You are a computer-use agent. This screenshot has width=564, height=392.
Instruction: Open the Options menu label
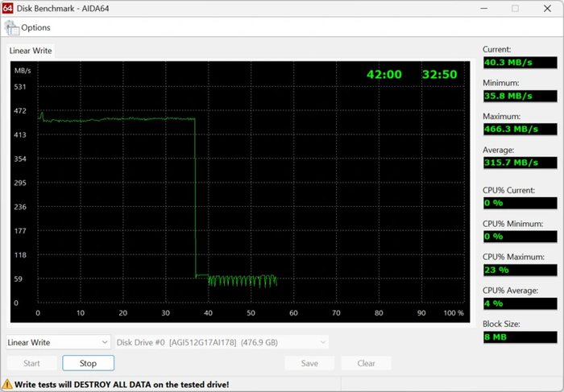pyautogui.click(x=35, y=27)
